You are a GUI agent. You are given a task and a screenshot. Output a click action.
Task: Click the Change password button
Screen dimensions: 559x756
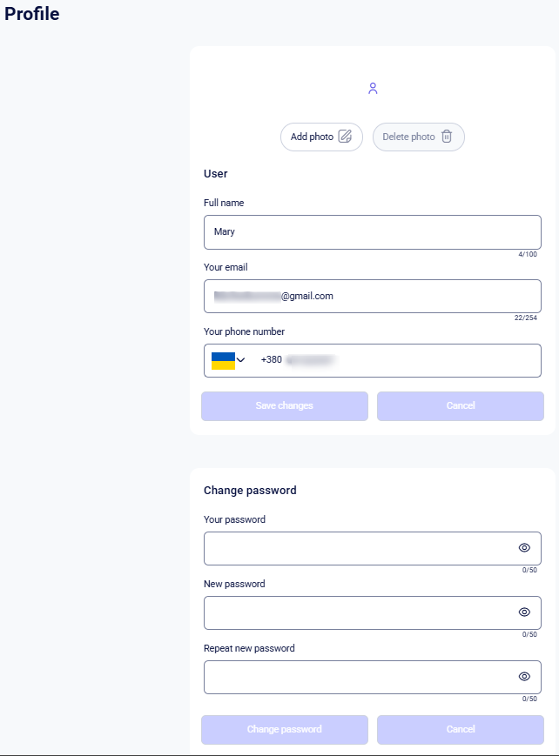(285, 730)
